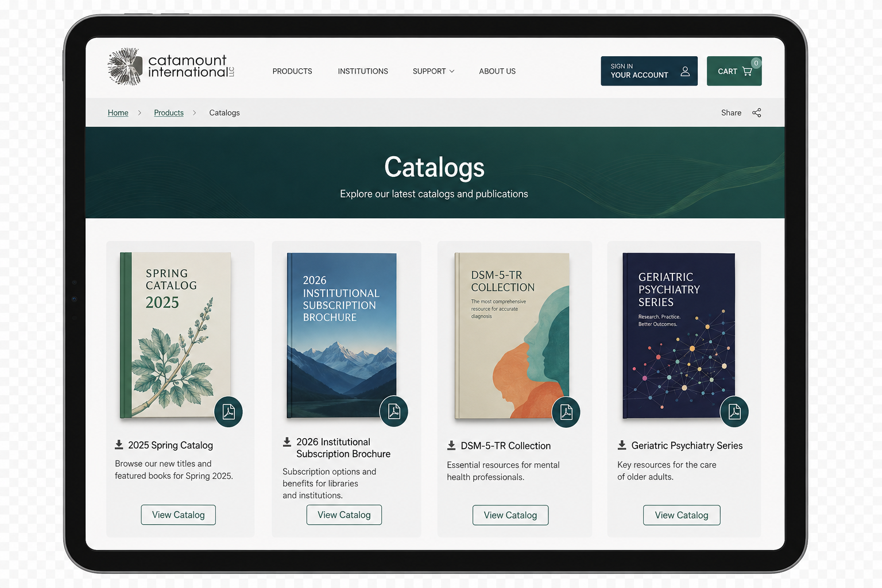Screen dimensions: 882x588
Task: Click the 2025 Spring Catalog title
Action: (x=171, y=445)
